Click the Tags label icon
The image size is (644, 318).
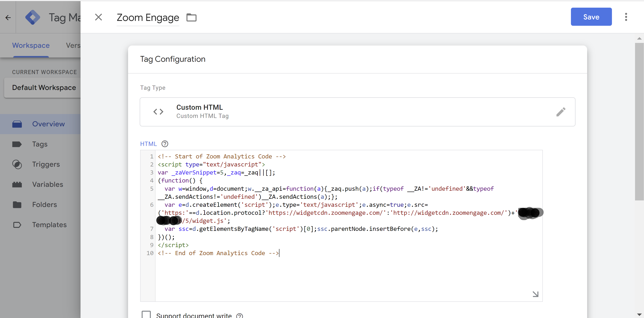[x=17, y=144]
